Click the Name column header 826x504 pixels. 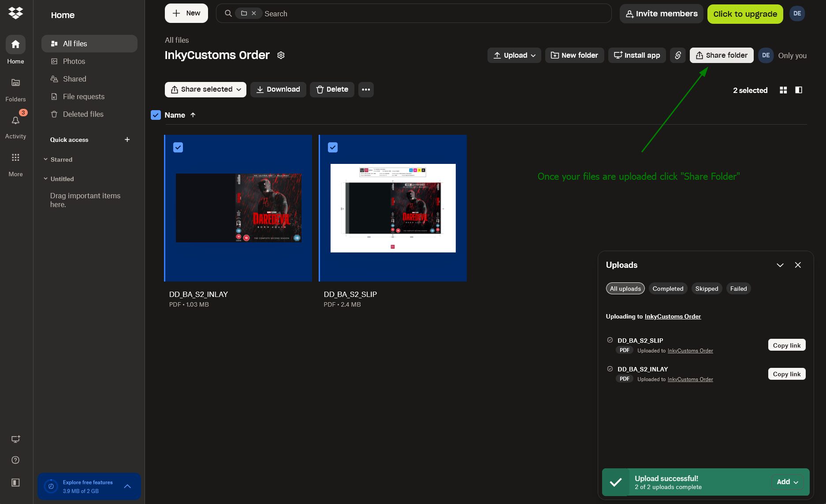[175, 115]
